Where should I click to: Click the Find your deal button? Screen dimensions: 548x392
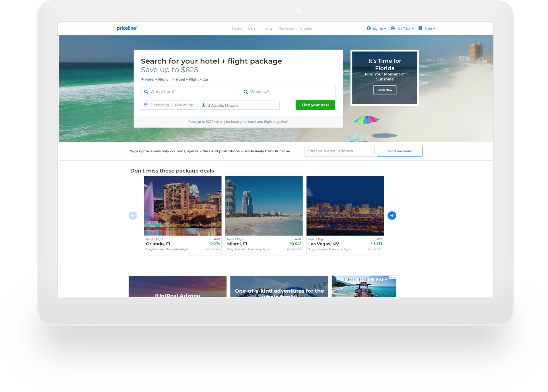tap(315, 105)
